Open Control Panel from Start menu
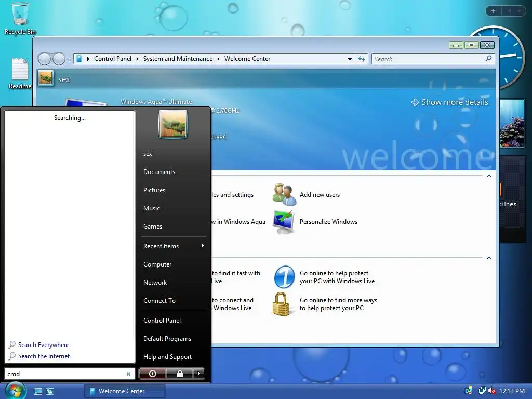Screen dimensions: 532x399 coord(162,320)
